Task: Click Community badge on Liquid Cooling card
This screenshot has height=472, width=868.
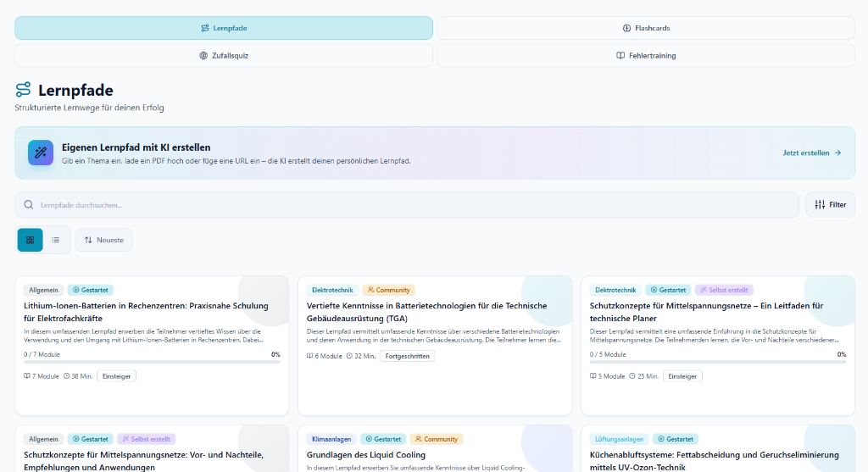Action: coord(437,439)
